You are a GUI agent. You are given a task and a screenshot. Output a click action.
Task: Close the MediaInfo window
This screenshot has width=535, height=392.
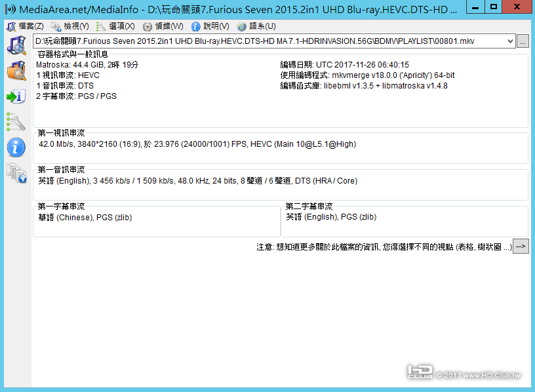pos(517,7)
